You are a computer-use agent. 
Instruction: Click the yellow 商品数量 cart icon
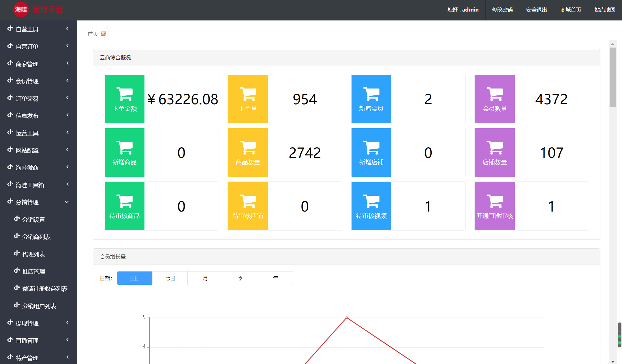(248, 148)
